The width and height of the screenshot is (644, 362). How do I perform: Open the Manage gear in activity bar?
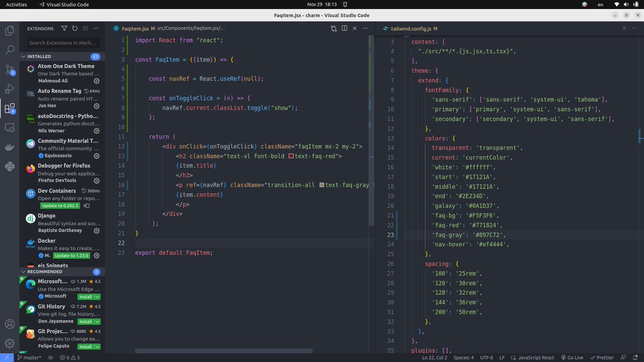(x=10, y=343)
